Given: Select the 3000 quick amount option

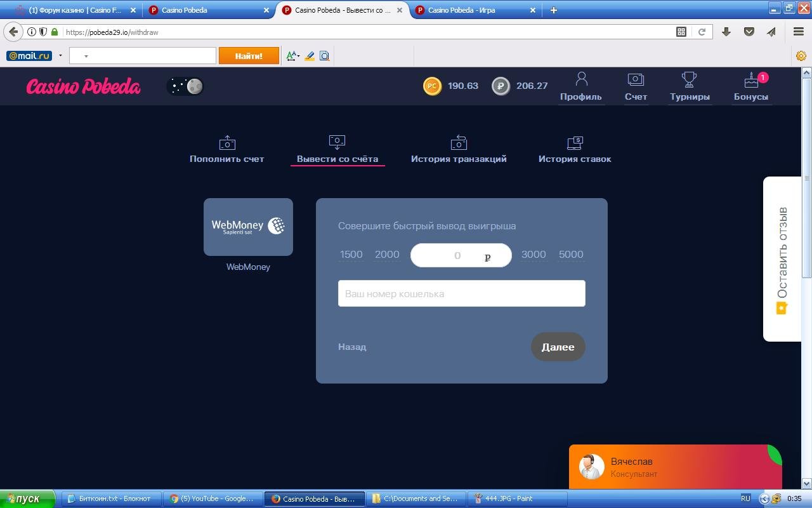Looking at the screenshot, I should tap(534, 255).
